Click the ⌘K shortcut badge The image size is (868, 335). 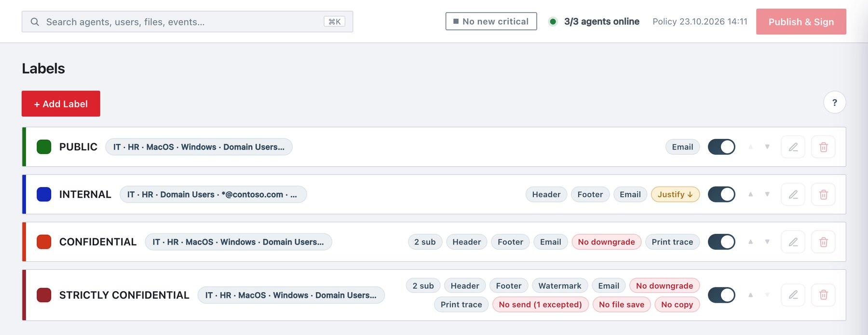click(x=334, y=22)
